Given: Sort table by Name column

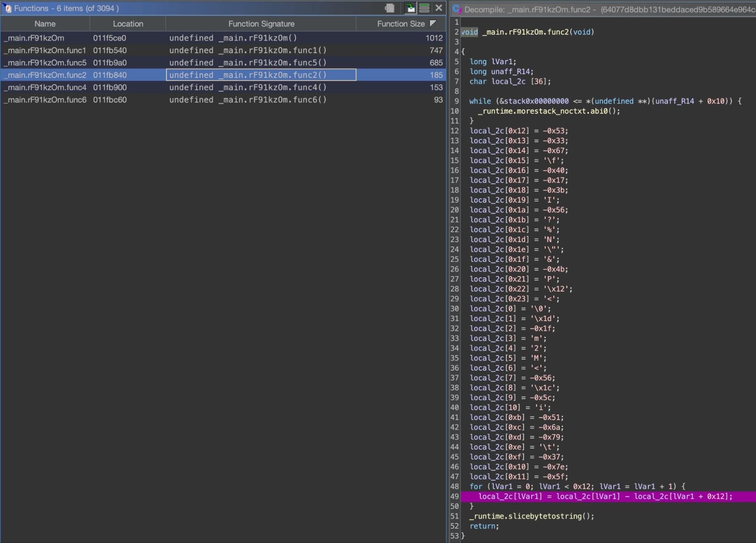Looking at the screenshot, I should 45,24.
